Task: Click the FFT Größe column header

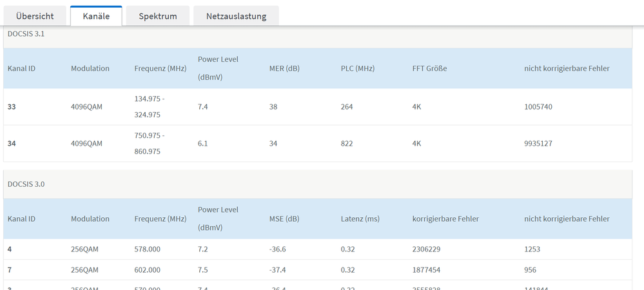Action: [429, 68]
